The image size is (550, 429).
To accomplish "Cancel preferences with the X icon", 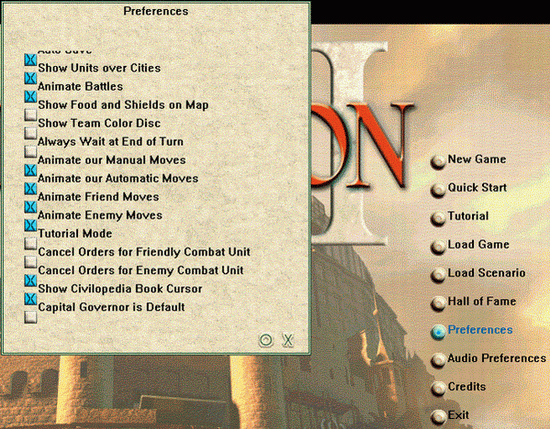I will (x=288, y=340).
